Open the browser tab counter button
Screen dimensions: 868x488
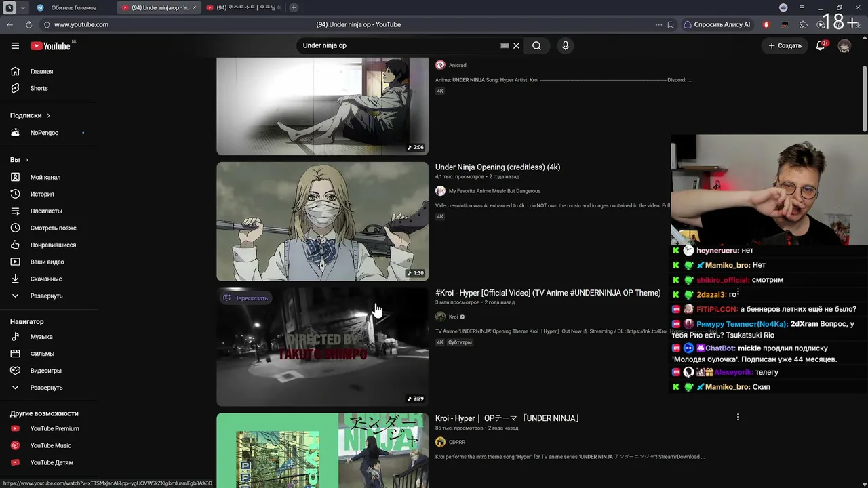(x=9, y=7)
